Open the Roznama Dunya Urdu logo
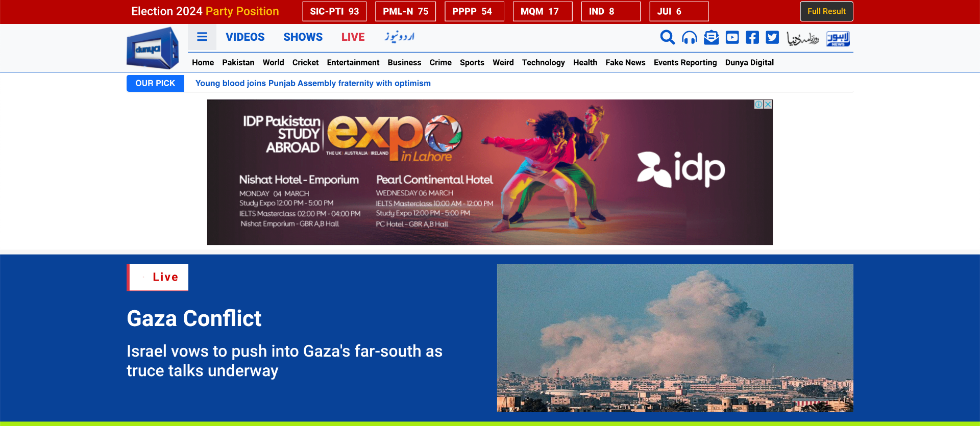This screenshot has height=426, width=980. [x=802, y=38]
